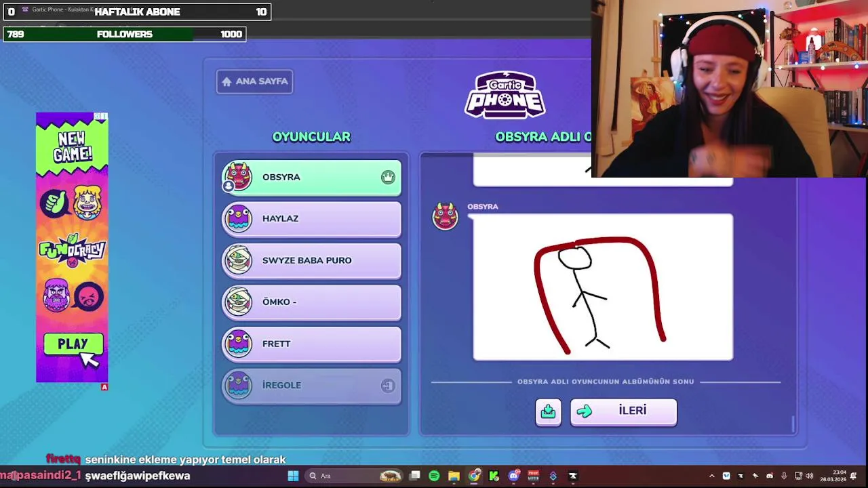This screenshot has width=868, height=488.
Task: Open File Explorer from the taskbar
Action: [454, 476]
